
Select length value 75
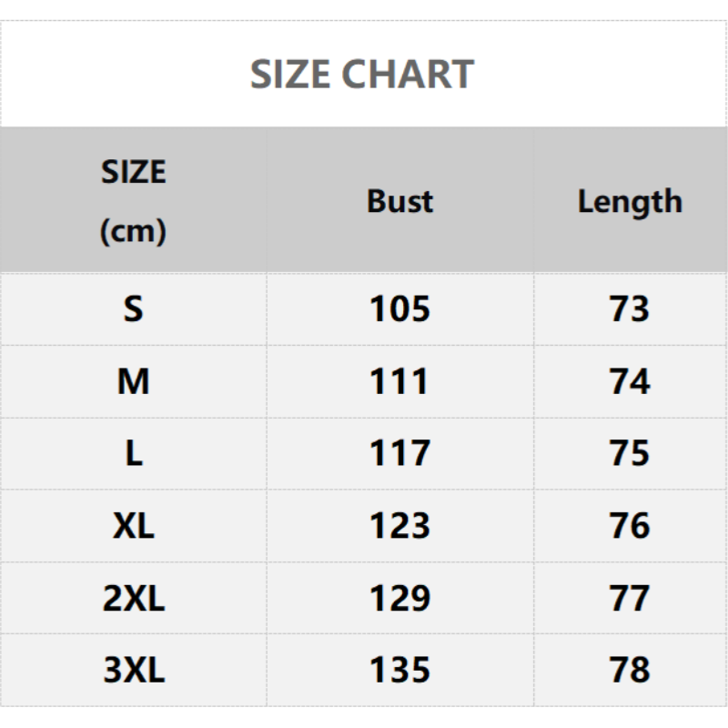630,453
